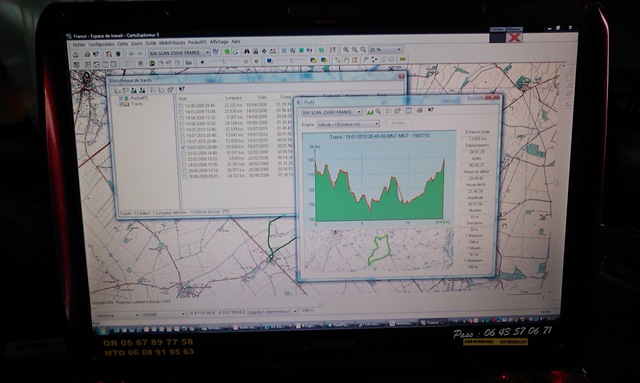Viewport: 640px width, 383px height.
Task: Click the green globe icon in second toolbar row
Action: point(151,63)
